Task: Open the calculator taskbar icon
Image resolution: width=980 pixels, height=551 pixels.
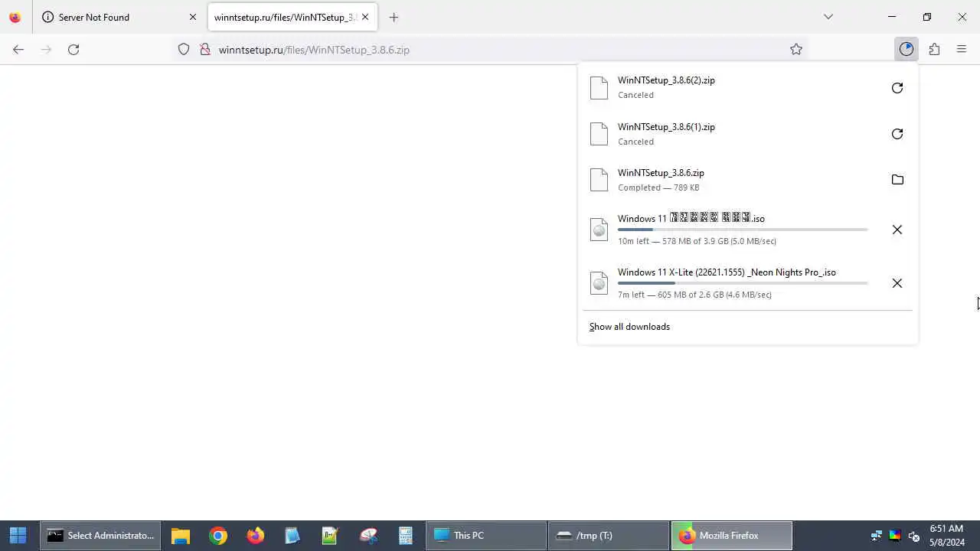Action: tap(405, 536)
